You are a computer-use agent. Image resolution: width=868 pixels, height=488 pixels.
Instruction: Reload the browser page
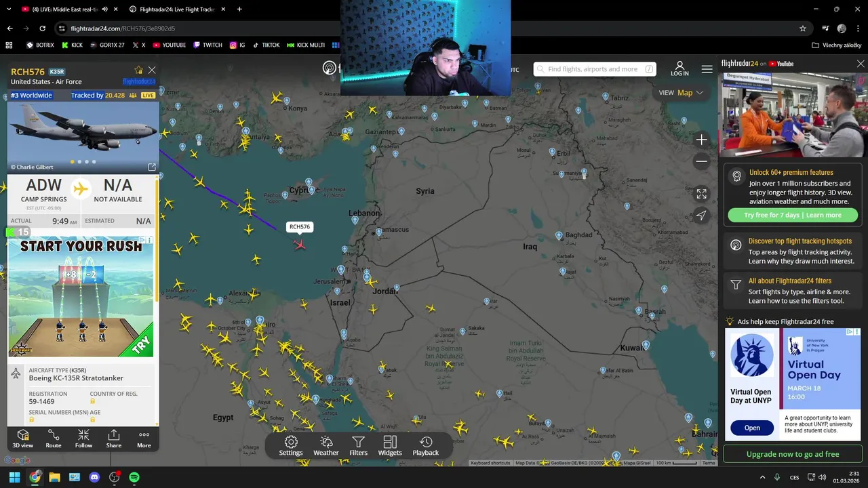point(42,28)
